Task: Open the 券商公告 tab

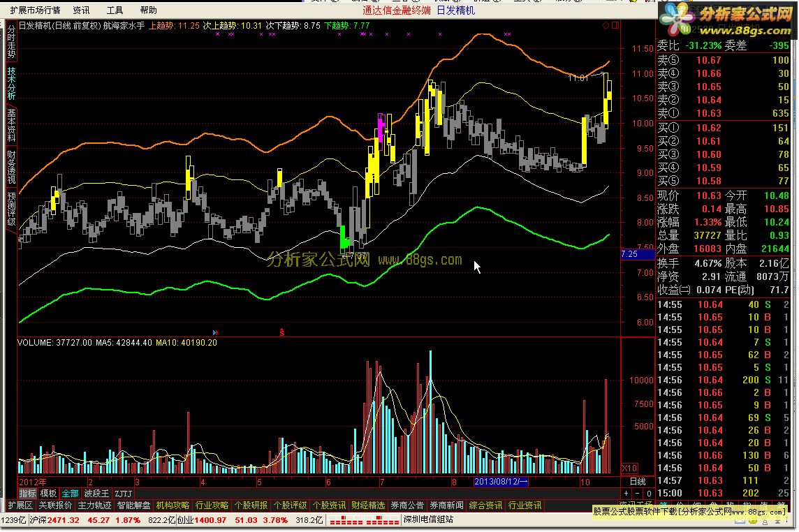Action: pyautogui.click(x=408, y=505)
